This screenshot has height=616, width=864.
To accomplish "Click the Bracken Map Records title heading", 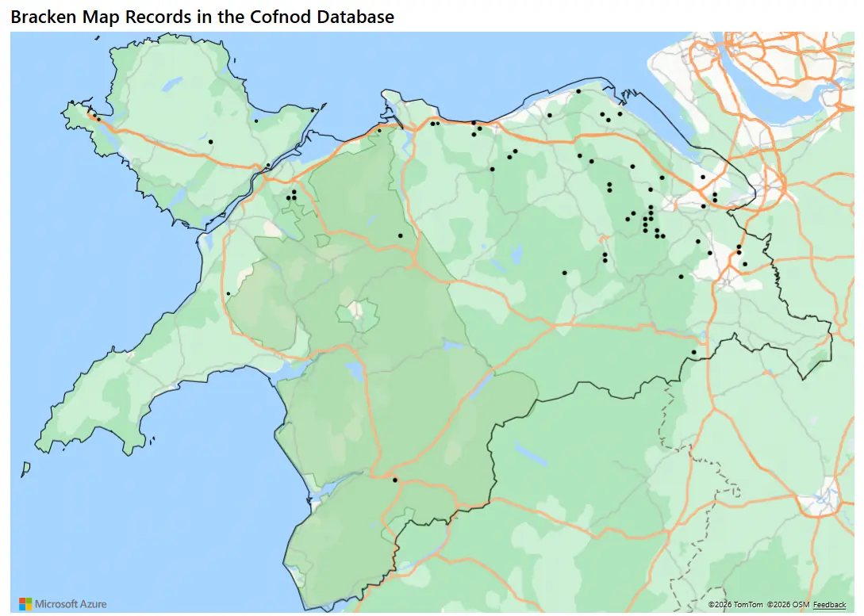I will pos(202,16).
